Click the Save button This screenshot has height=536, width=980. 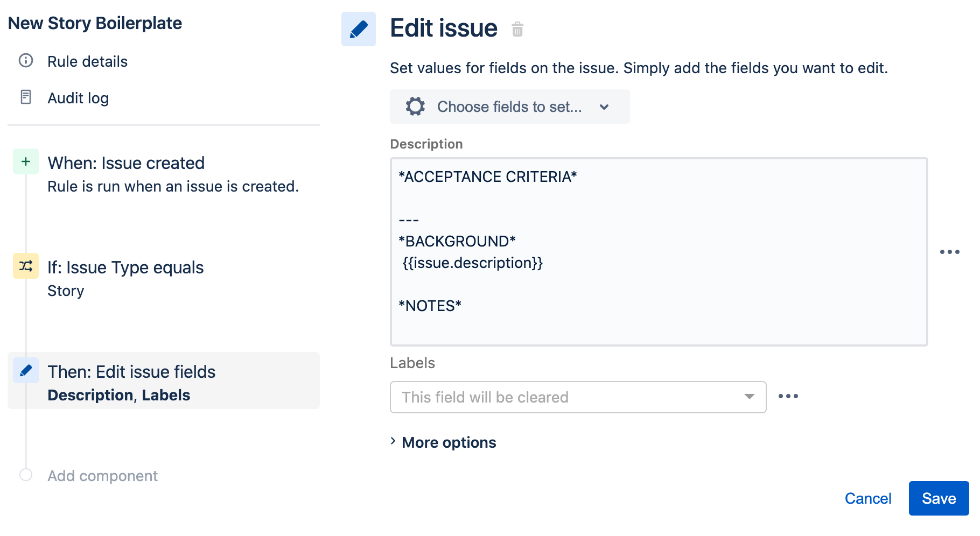pyautogui.click(x=939, y=498)
